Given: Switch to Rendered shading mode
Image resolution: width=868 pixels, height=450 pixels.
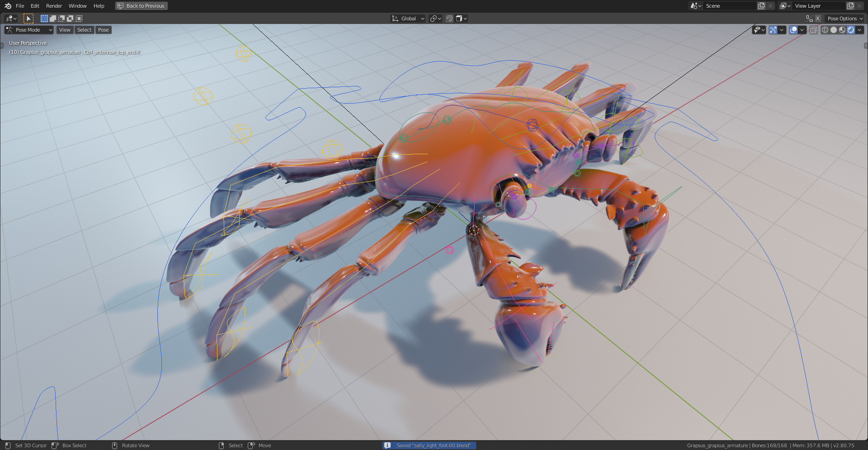Looking at the screenshot, I should [851, 30].
